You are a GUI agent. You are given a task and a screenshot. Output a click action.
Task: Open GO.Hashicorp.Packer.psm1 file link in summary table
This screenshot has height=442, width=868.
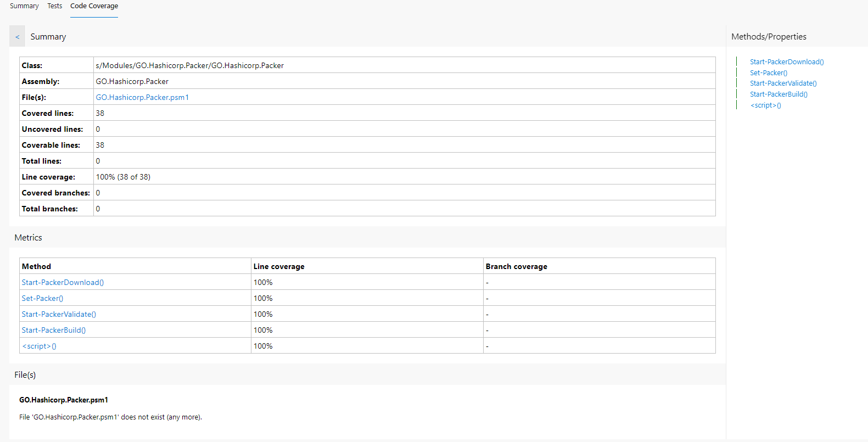[x=142, y=97]
